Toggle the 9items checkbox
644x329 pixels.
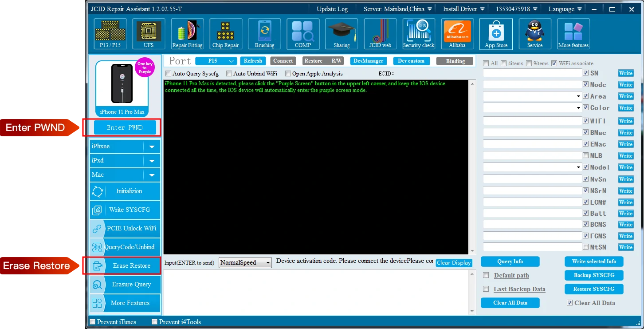529,63
